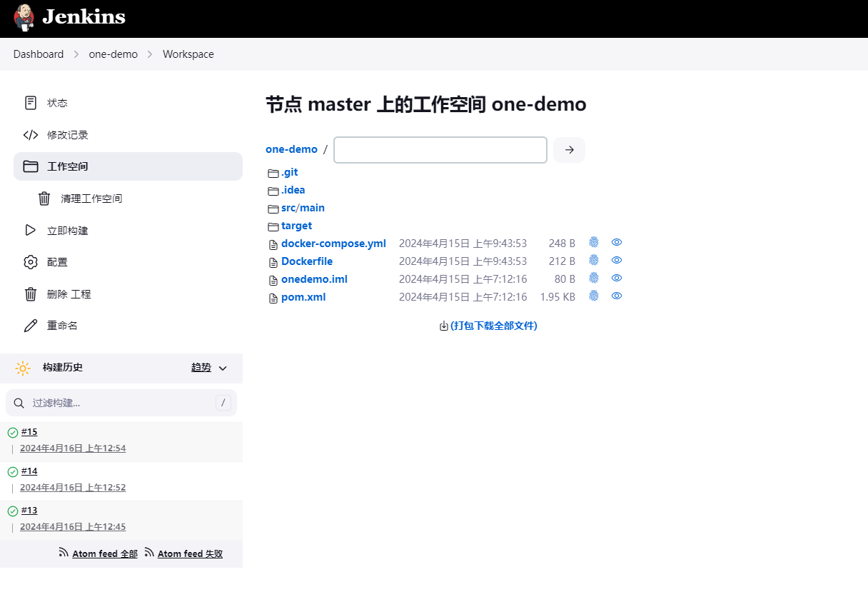Screen dimensions: 868x592
Task: Click build #14 success check icon
Action: click(x=13, y=472)
